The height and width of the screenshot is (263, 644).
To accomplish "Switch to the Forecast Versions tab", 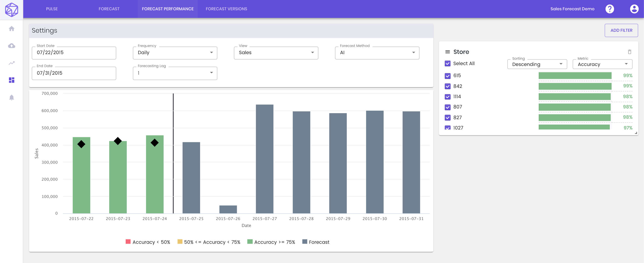I will [x=226, y=9].
